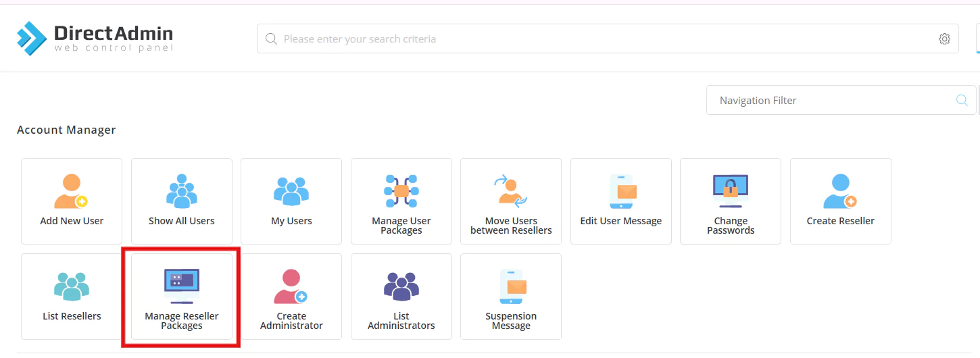Screen dimensions: 980x358
Task: Open search settings gear icon
Action: click(x=944, y=39)
